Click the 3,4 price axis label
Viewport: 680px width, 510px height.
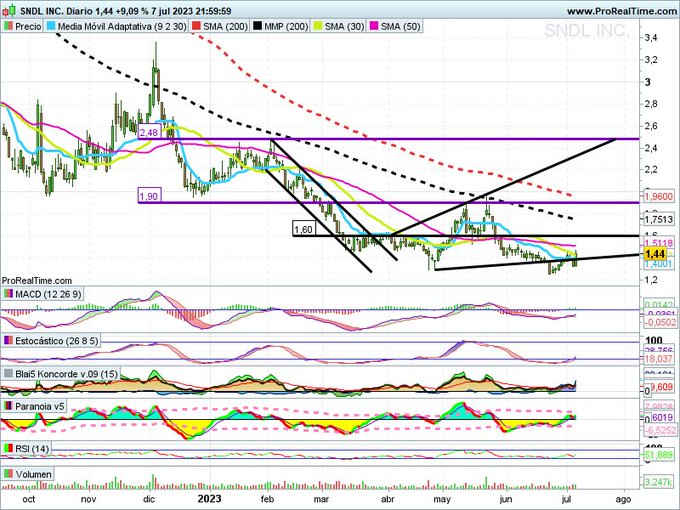pyautogui.click(x=651, y=38)
